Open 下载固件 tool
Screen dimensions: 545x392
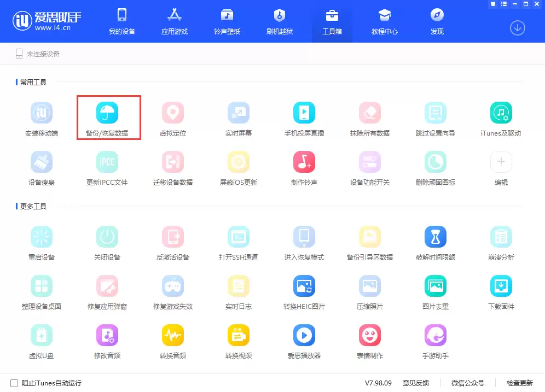click(501, 292)
